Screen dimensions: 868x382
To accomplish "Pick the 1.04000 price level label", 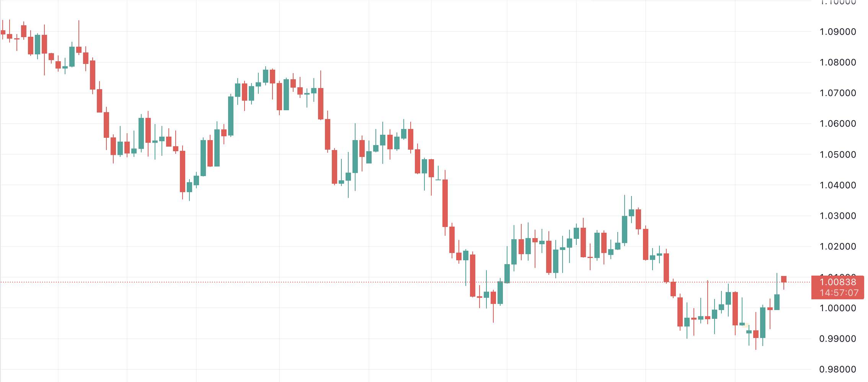I will pyautogui.click(x=837, y=185).
